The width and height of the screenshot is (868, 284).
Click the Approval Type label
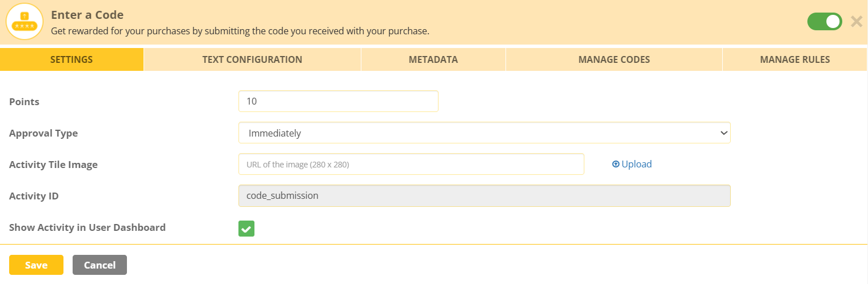(x=43, y=133)
